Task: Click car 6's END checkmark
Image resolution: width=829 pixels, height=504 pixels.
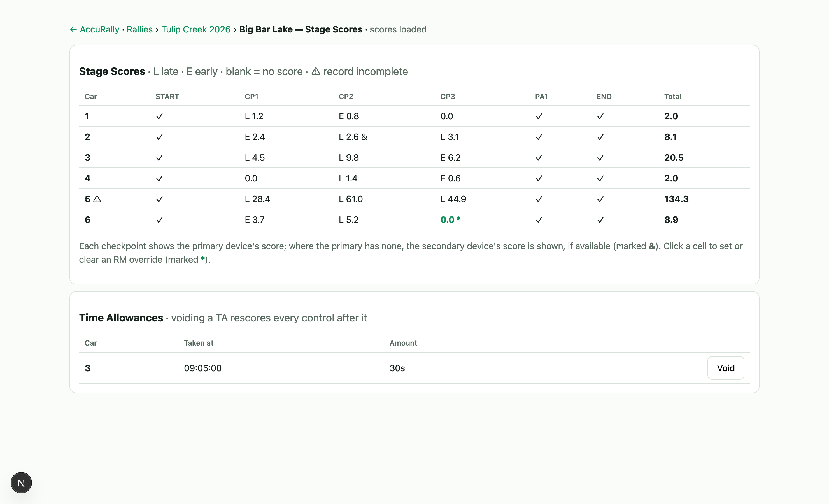Action: tap(600, 220)
